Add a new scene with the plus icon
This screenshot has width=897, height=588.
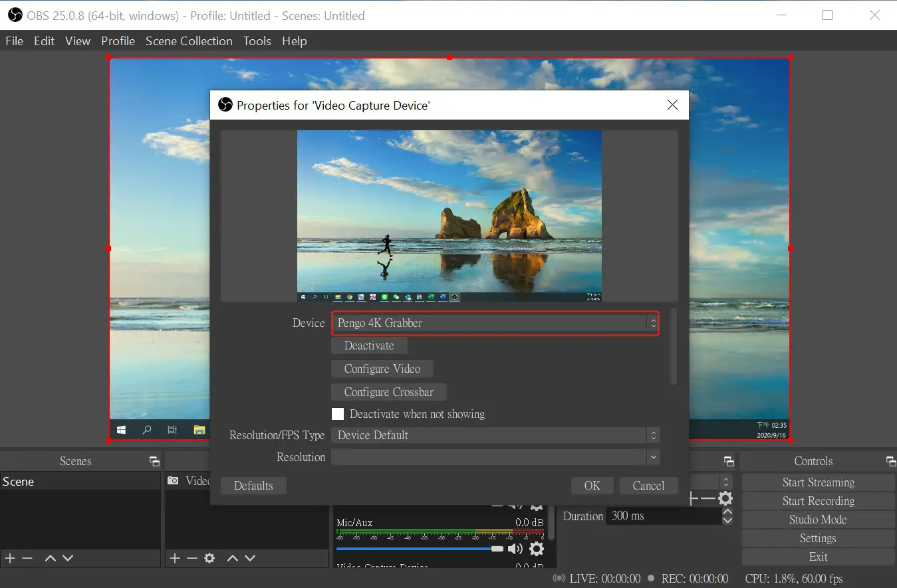coord(9,558)
